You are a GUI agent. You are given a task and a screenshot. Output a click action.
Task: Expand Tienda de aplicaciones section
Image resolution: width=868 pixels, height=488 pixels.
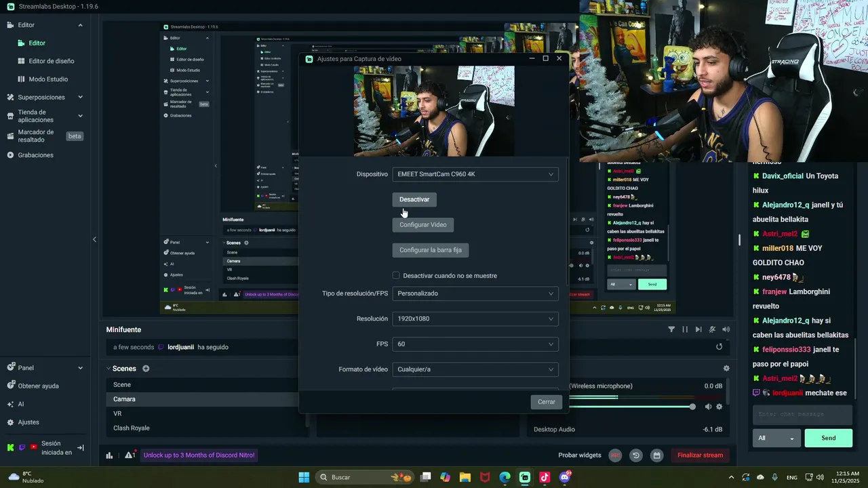pyautogui.click(x=80, y=116)
